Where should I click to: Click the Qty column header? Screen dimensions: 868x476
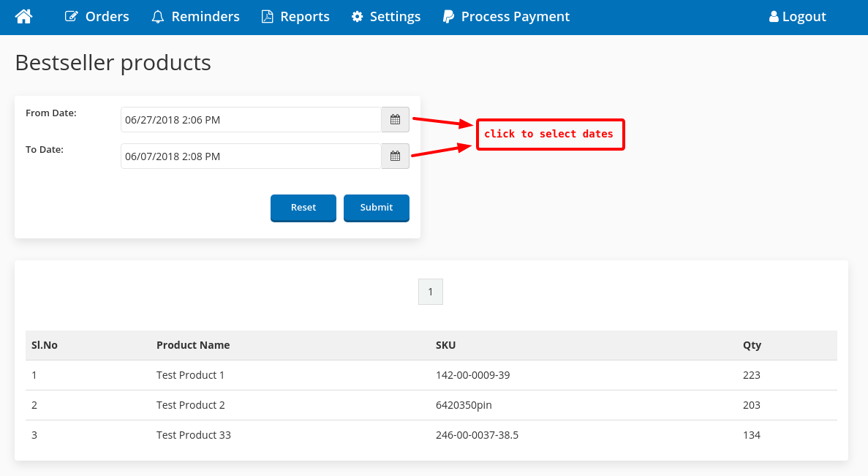[752, 345]
